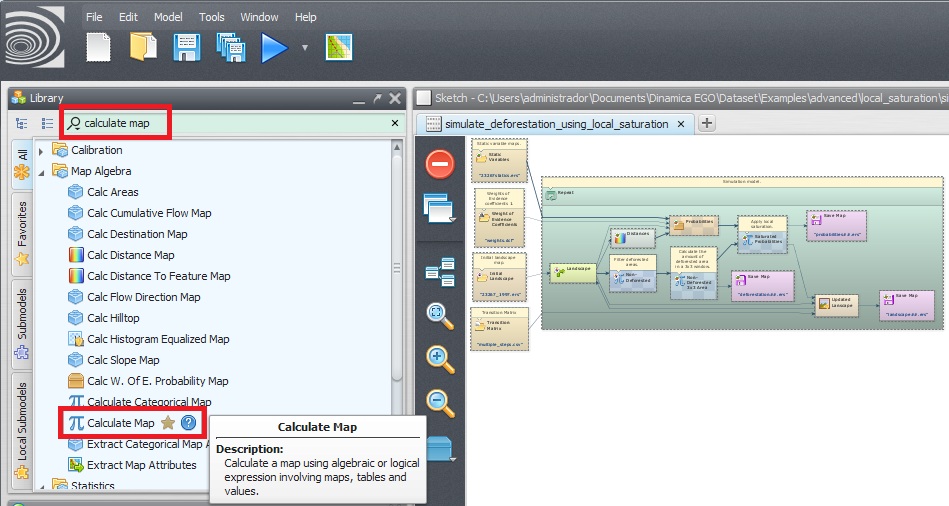Expand the Calibration category
The height and width of the screenshot is (506, 949).
click(41, 150)
